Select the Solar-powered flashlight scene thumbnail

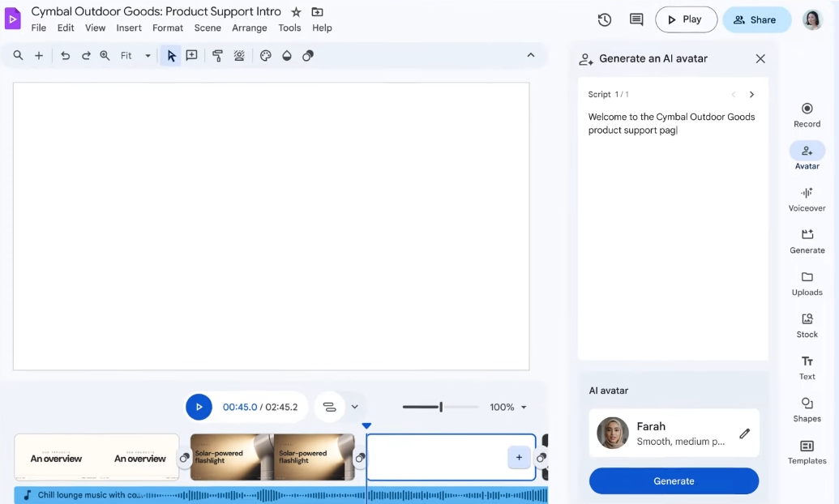pos(272,458)
